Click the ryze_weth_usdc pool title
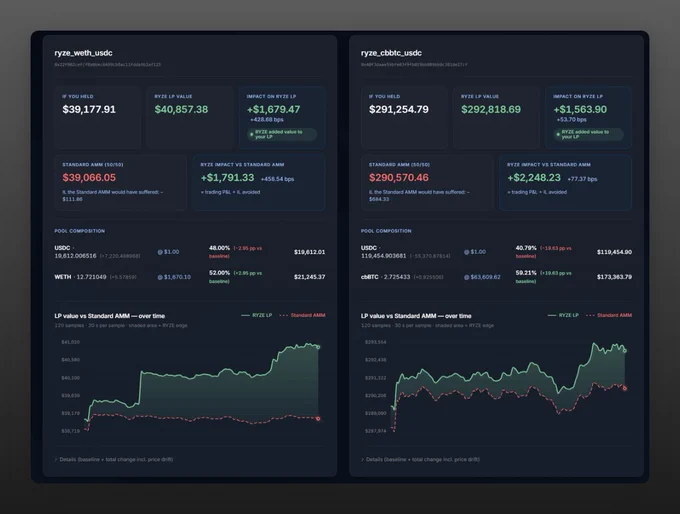 (x=83, y=53)
